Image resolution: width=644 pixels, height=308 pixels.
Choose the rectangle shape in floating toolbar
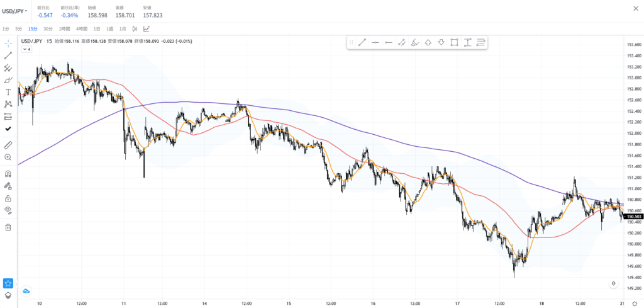(x=454, y=42)
